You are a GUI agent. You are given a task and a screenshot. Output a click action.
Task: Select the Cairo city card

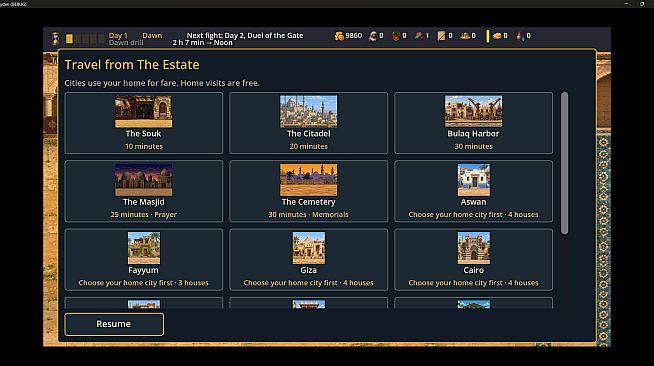pyautogui.click(x=473, y=259)
